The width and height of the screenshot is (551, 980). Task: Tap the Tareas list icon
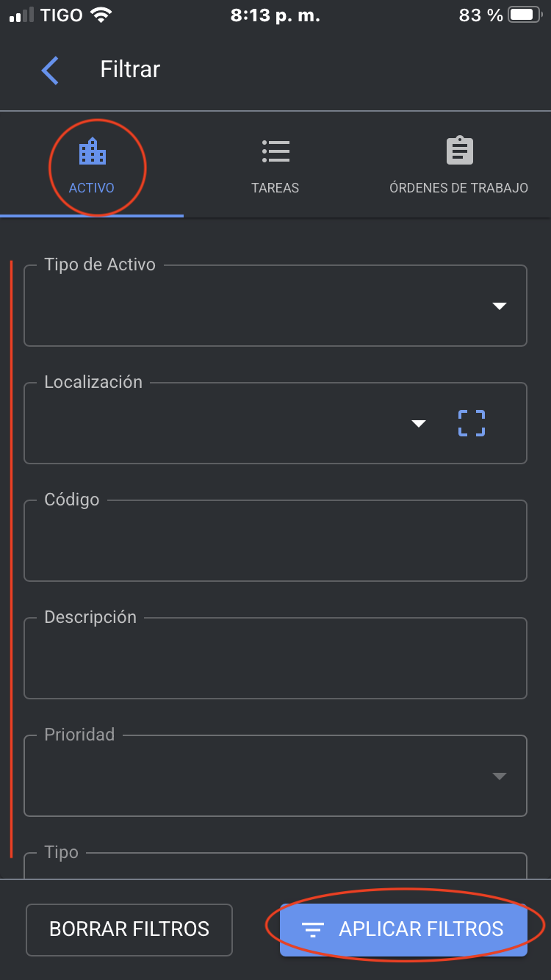pos(275,151)
